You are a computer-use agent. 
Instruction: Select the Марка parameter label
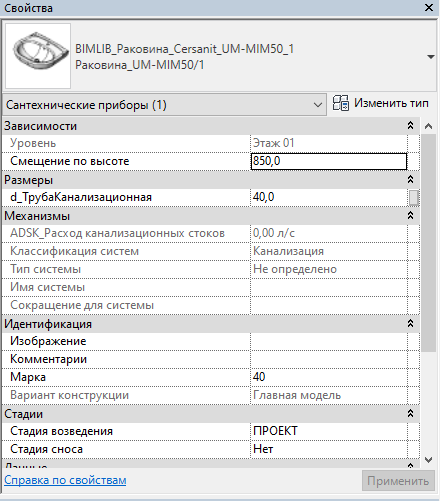28,377
